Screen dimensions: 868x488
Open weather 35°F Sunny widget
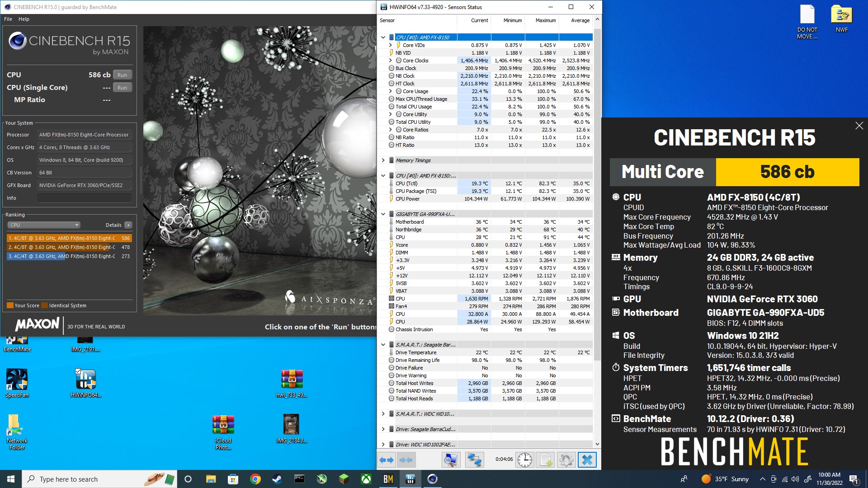[x=725, y=479]
